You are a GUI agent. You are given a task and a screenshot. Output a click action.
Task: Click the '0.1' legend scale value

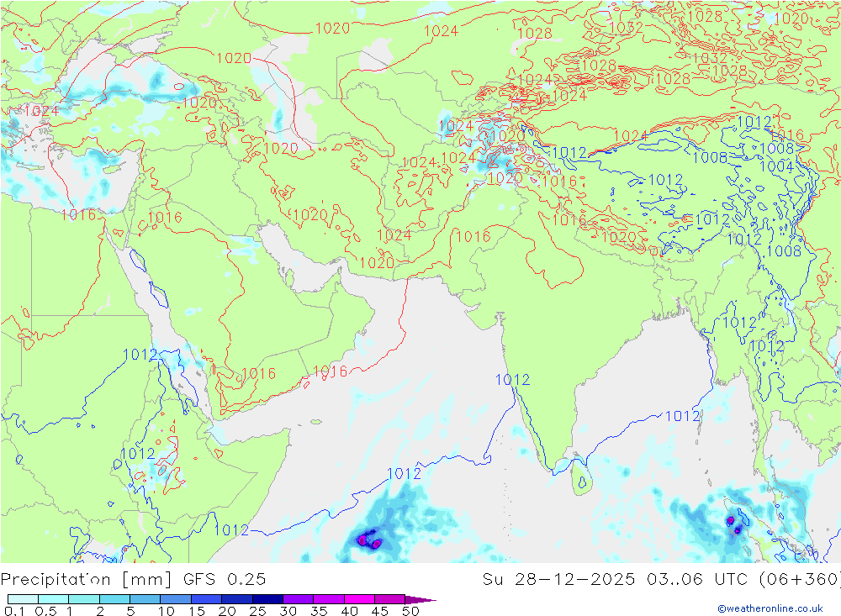click(14, 611)
